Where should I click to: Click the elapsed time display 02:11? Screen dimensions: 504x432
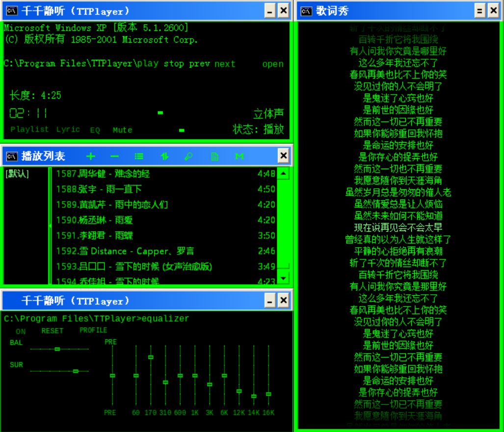click(28, 113)
